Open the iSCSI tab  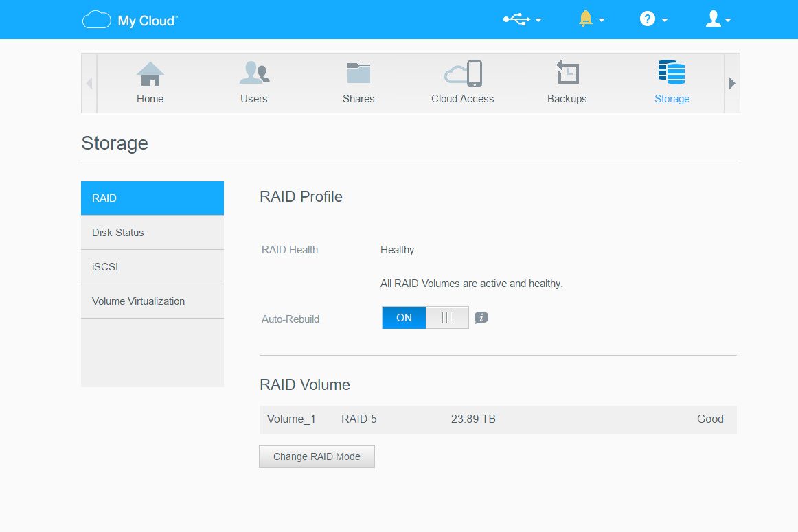[x=152, y=267]
